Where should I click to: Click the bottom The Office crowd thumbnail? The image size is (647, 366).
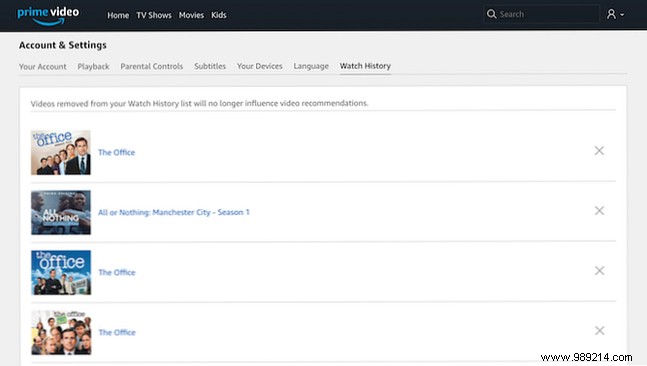(x=61, y=333)
